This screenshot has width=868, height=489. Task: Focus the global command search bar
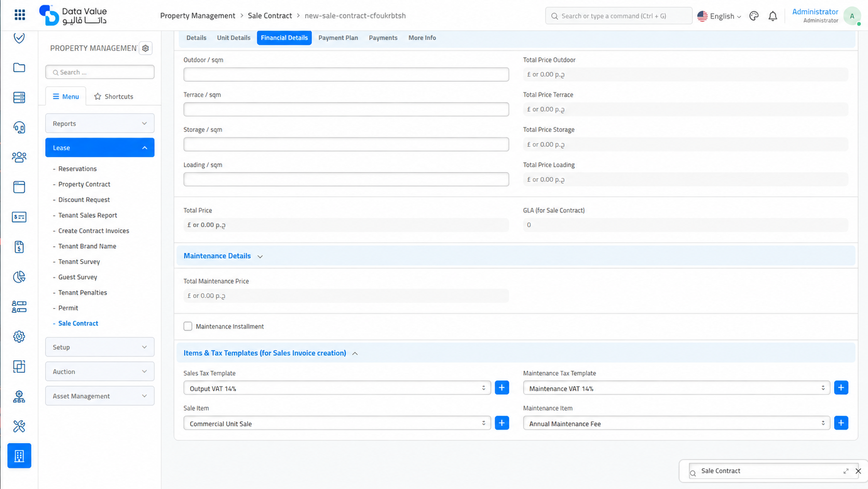618,16
